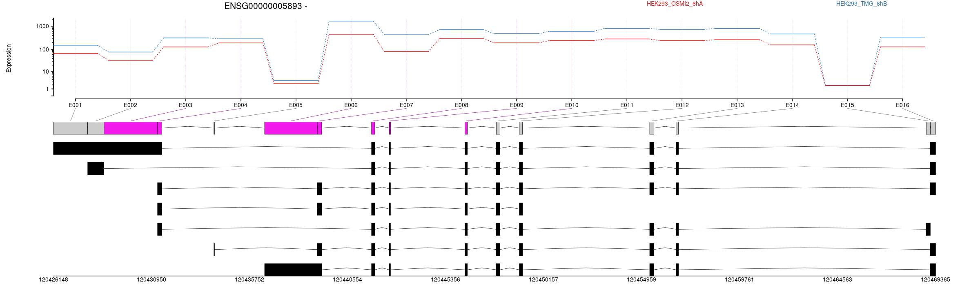The image size is (980, 286).
Task: Click the genomic coordinate 120440554
Action: coord(347,280)
